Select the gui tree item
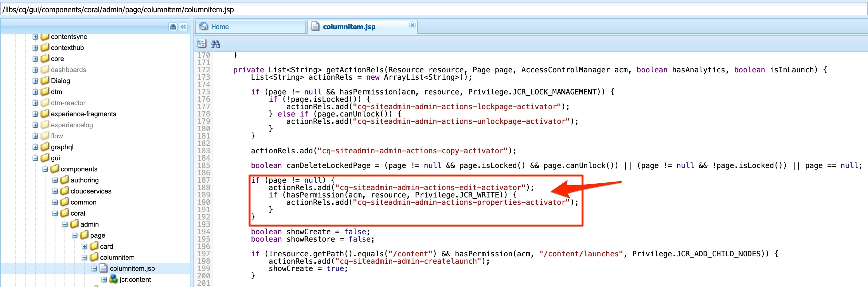The width and height of the screenshot is (868, 287). [x=55, y=158]
